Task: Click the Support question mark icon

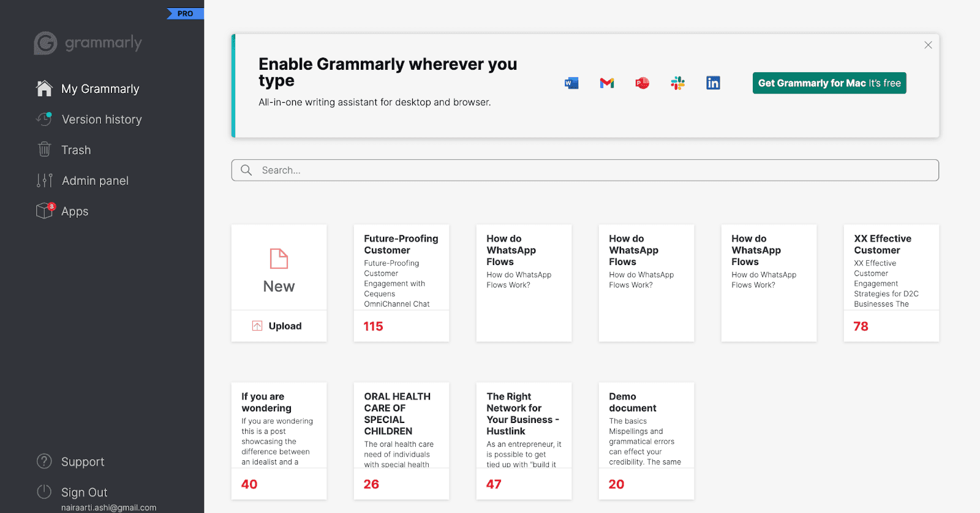Action: [44, 461]
